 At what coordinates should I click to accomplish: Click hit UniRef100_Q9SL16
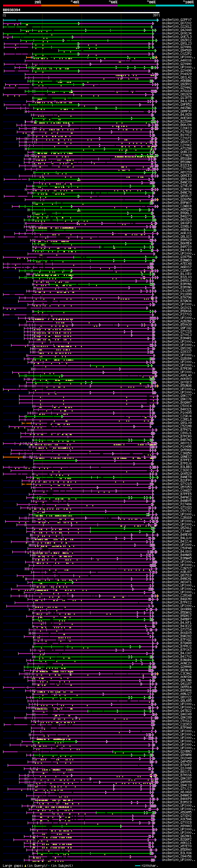(x=177, y=179)
